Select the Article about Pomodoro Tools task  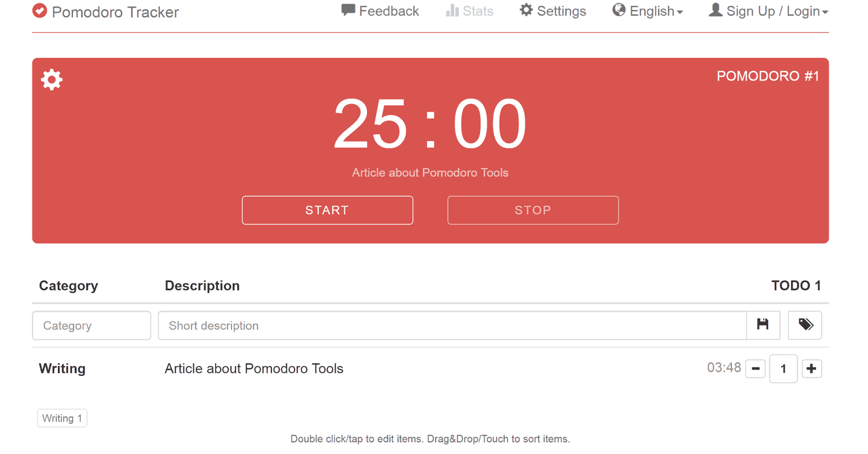tap(254, 368)
